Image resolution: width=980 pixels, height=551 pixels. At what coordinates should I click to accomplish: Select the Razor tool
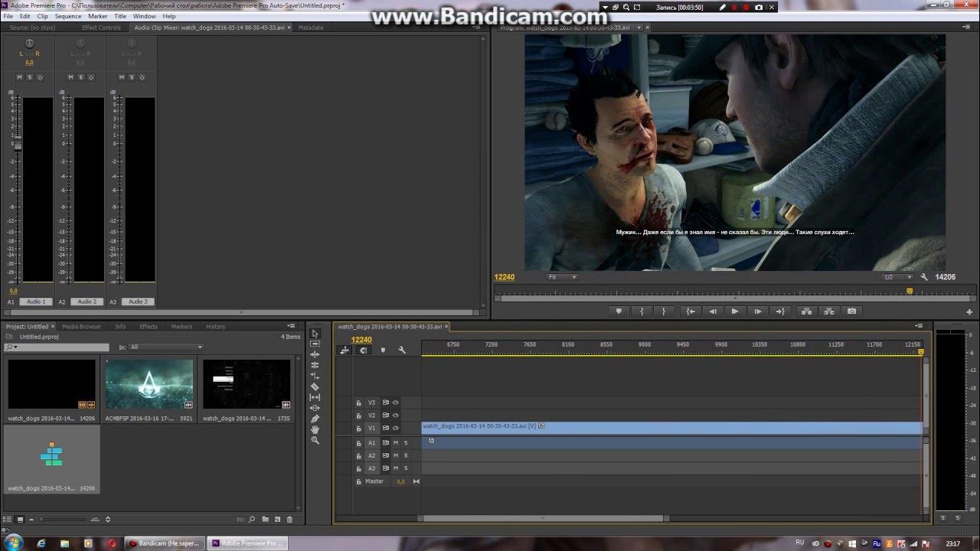(315, 387)
